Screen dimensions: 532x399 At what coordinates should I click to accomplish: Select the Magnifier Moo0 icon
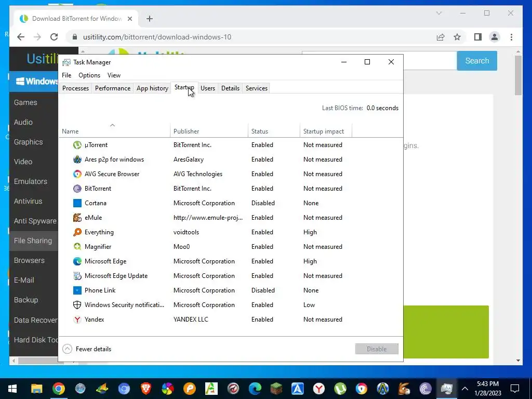77,247
